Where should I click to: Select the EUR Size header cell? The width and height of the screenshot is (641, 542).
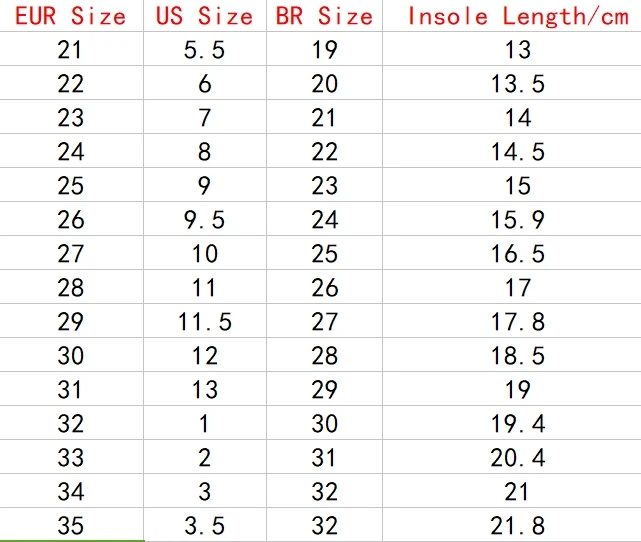[72, 16]
